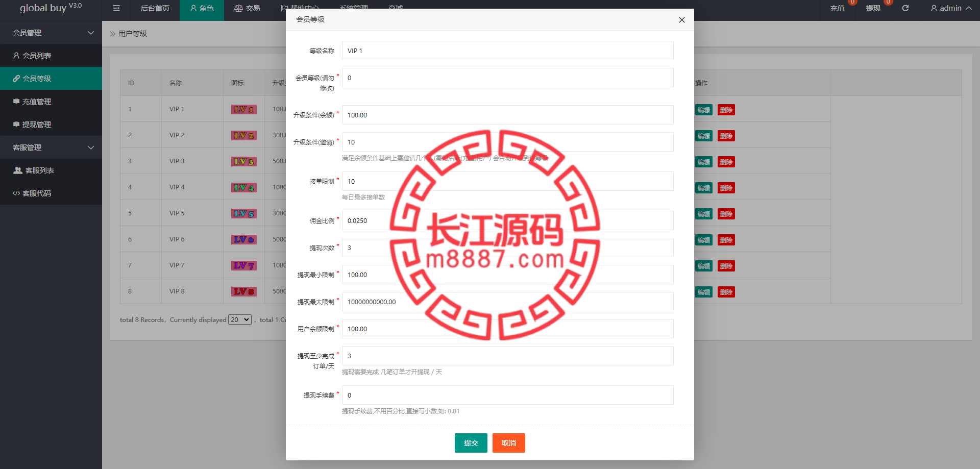Collapse the 客服管理 sidebar group
Screen dimensions: 980x469
[x=51, y=147]
